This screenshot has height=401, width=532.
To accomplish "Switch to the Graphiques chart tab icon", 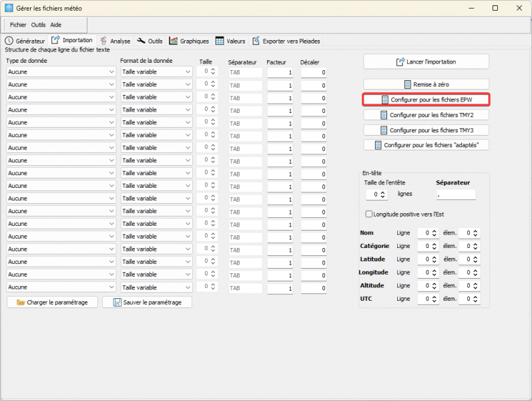I will (x=174, y=41).
